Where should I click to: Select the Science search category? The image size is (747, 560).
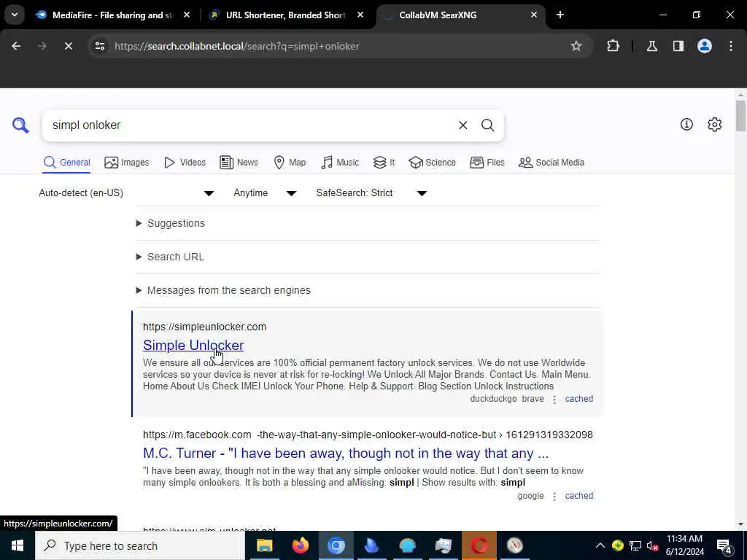tap(432, 163)
